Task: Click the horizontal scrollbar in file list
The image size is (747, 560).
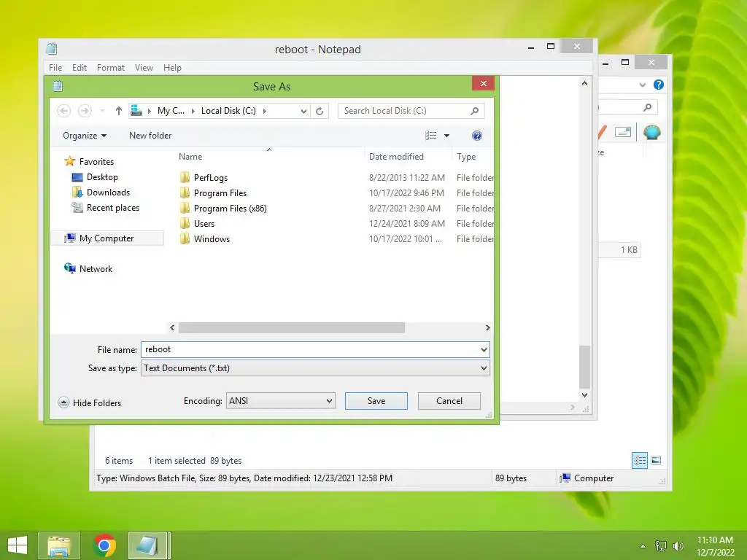Action: (x=292, y=327)
